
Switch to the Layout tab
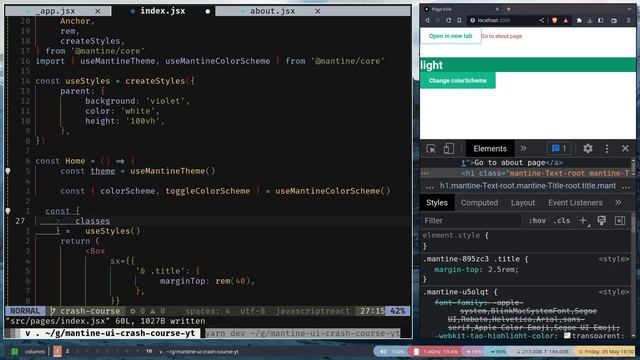tap(522, 202)
